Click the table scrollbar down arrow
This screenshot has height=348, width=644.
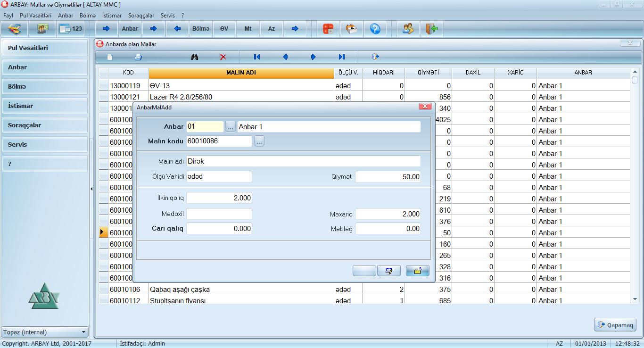635,299
